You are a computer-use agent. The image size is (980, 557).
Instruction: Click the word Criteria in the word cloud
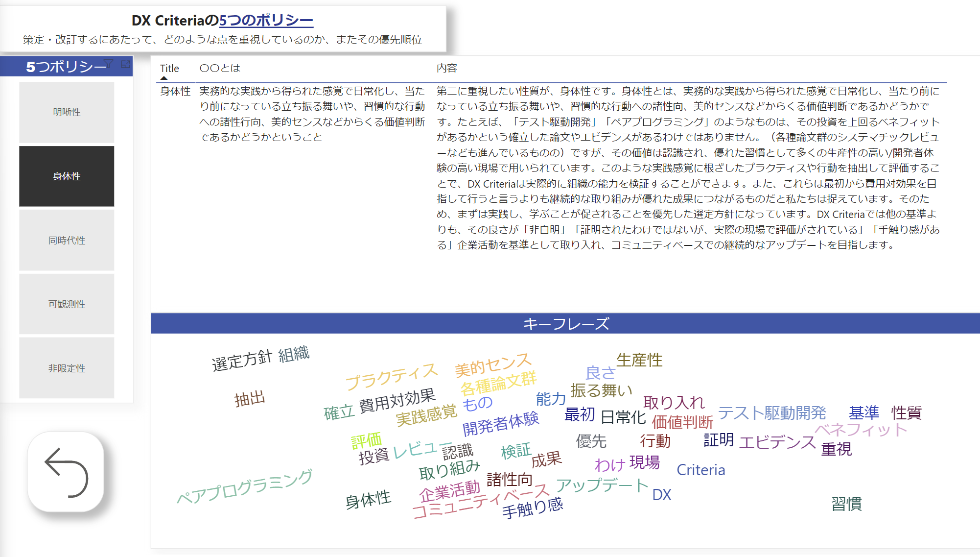[701, 470]
